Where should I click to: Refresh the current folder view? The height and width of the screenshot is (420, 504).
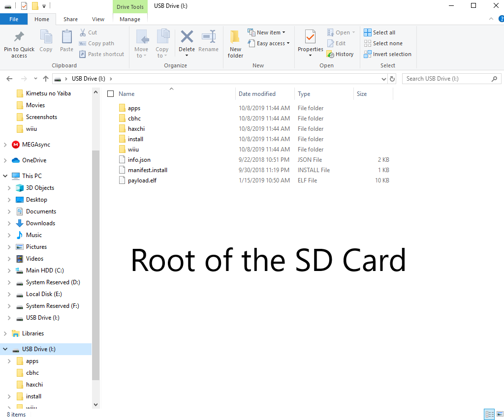392,79
